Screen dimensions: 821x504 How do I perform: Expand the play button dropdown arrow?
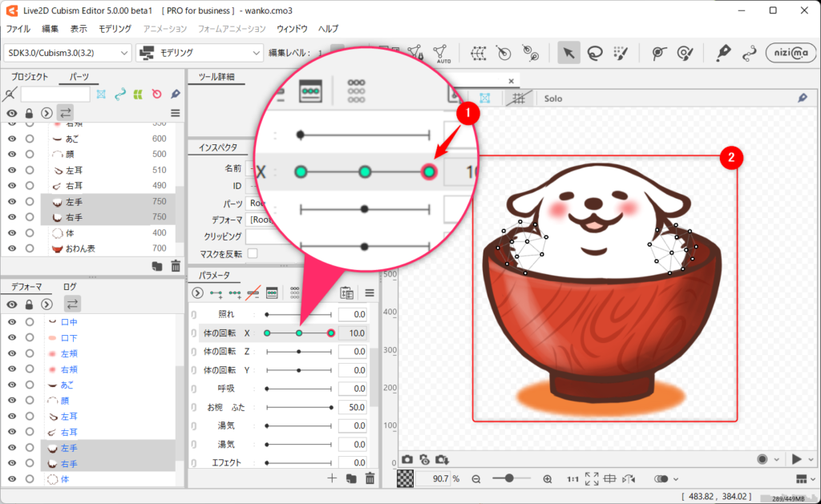pos(809,459)
